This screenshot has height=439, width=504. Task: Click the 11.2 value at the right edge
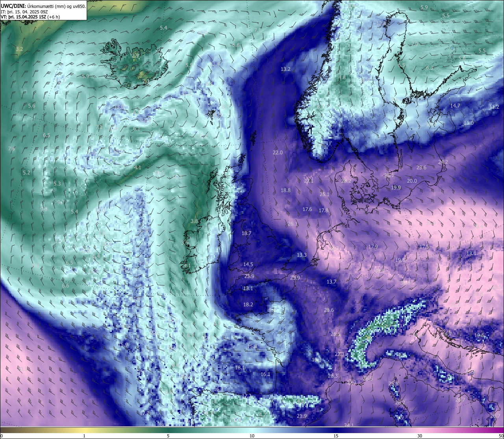(x=494, y=107)
